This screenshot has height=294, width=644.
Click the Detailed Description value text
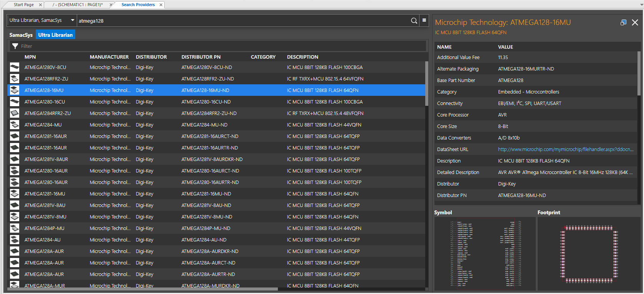tap(565, 172)
